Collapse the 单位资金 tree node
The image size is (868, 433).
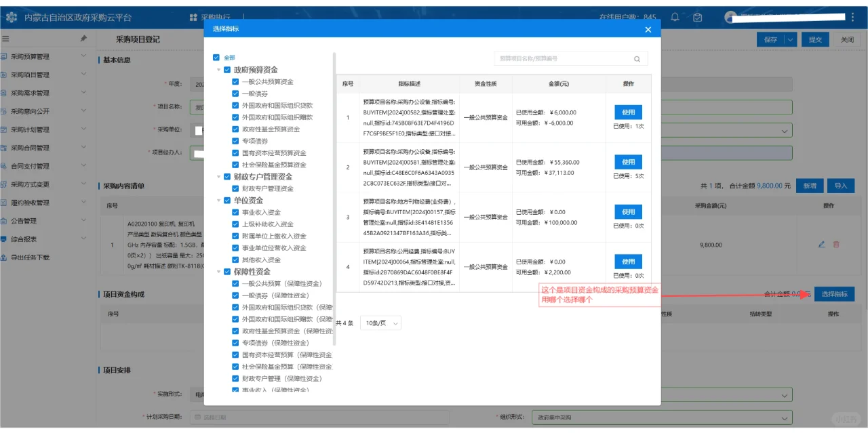point(218,201)
